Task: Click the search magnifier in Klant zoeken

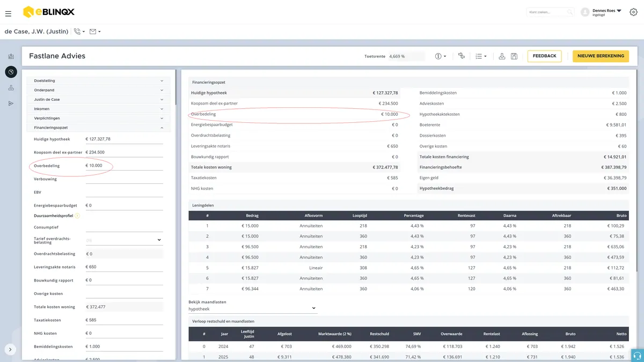Action: (569, 12)
